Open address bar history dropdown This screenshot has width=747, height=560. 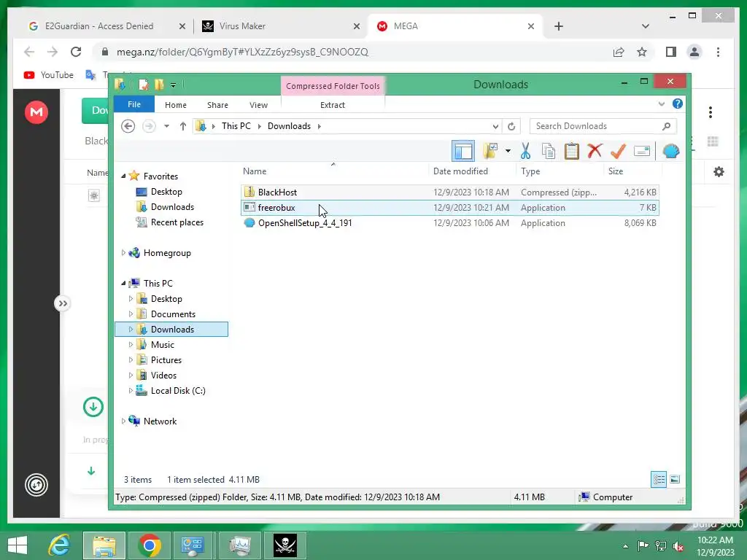[495, 126]
